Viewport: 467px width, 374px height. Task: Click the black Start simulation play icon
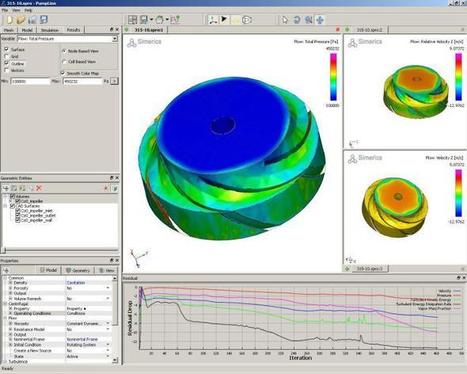coord(224,19)
